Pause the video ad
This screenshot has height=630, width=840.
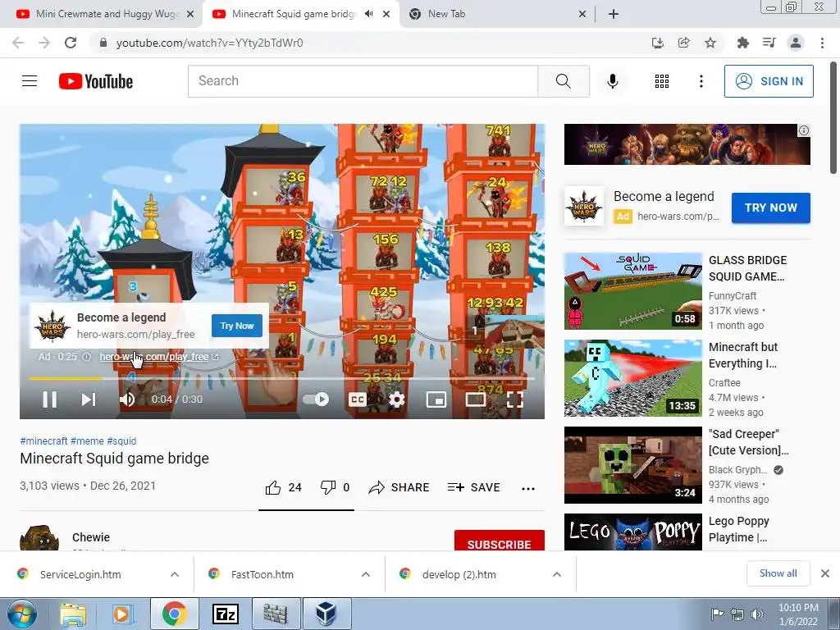point(49,399)
